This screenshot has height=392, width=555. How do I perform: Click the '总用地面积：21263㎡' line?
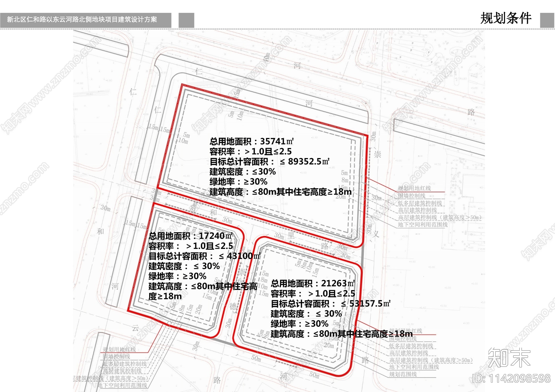tap(313, 284)
